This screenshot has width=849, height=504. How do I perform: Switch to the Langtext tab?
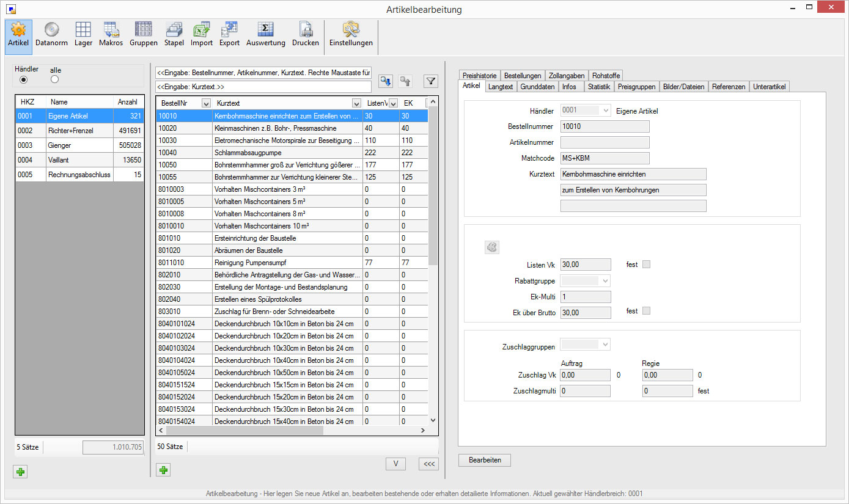(501, 87)
